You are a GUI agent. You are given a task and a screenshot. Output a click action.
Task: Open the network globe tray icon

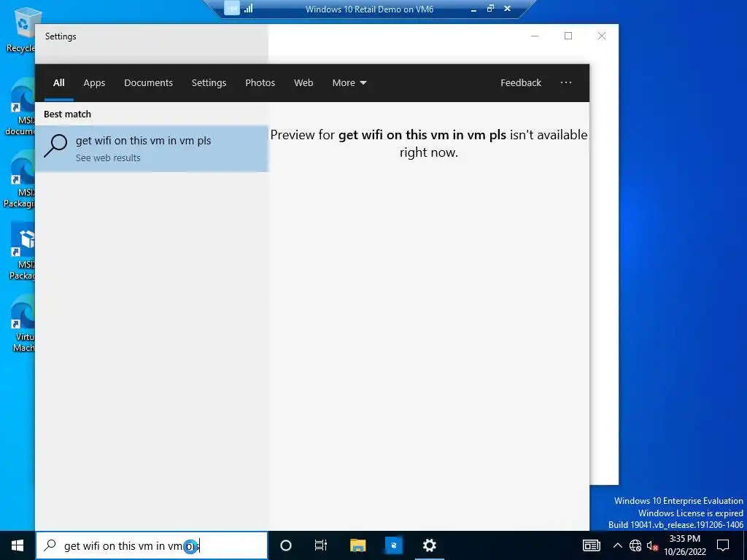[635, 545]
